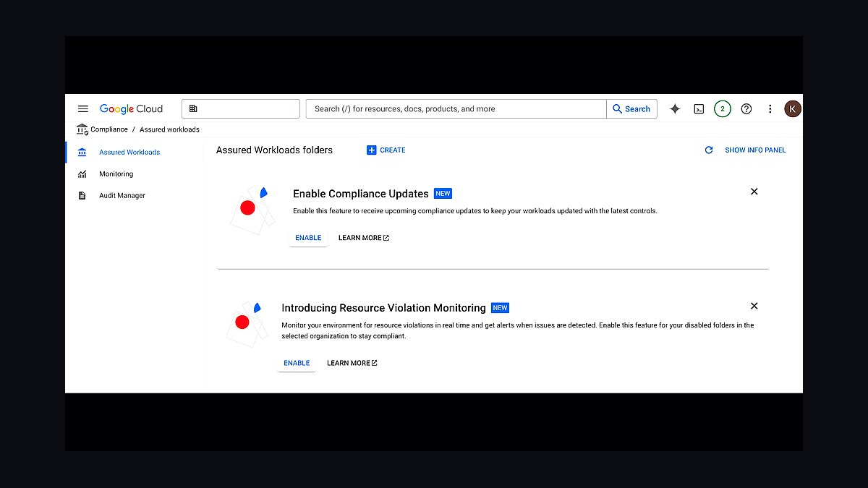This screenshot has height=488, width=868.
Task: Open the hamburger navigation menu
Action: (83, 109)
